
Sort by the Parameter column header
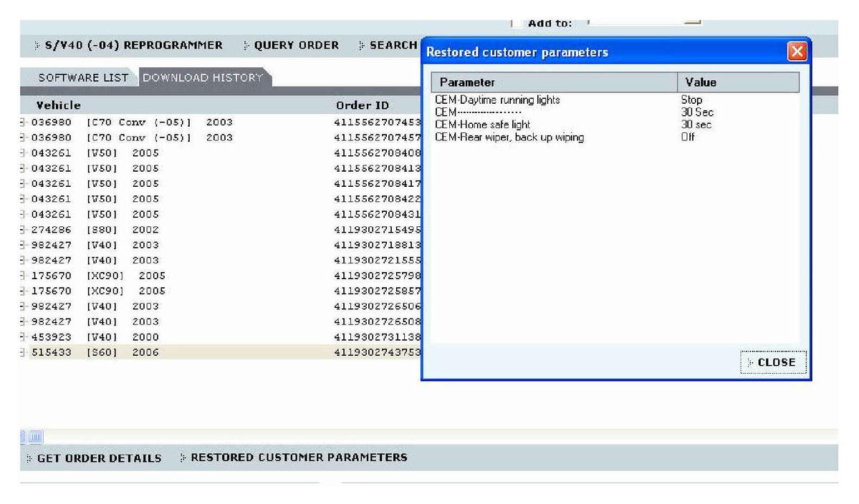click(555, 82)
